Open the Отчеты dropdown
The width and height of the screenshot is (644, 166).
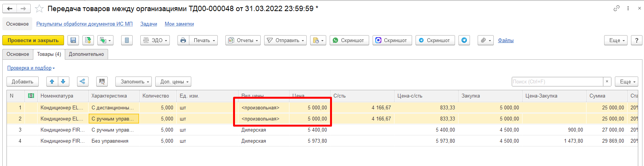[243, 40]
